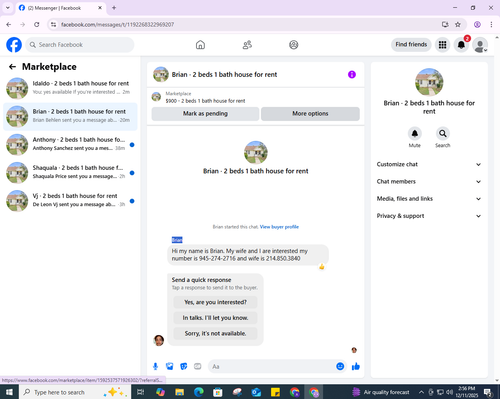Click More options button
This screenshot has width=500, height=399.
click(x=310, y=114)
